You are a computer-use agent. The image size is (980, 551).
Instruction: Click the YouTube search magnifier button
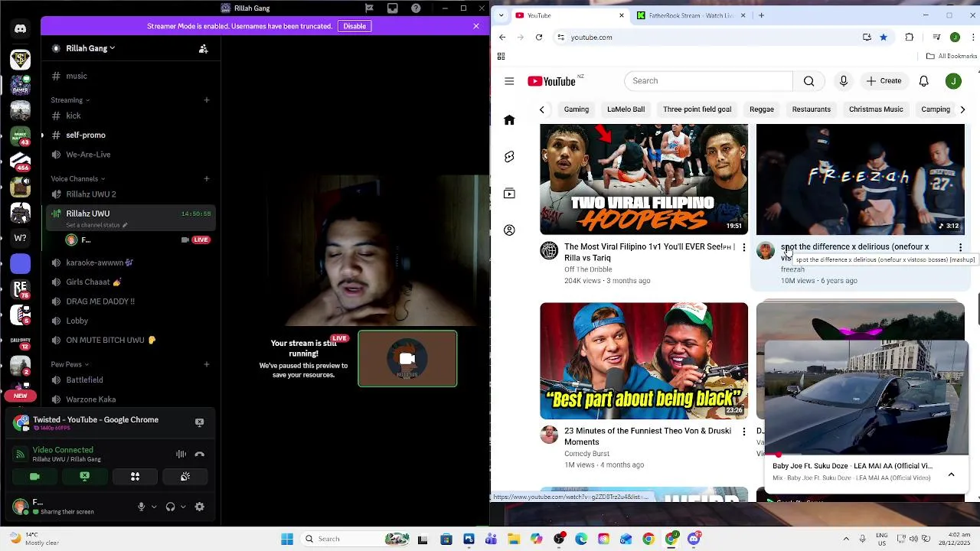coord(809,81)
